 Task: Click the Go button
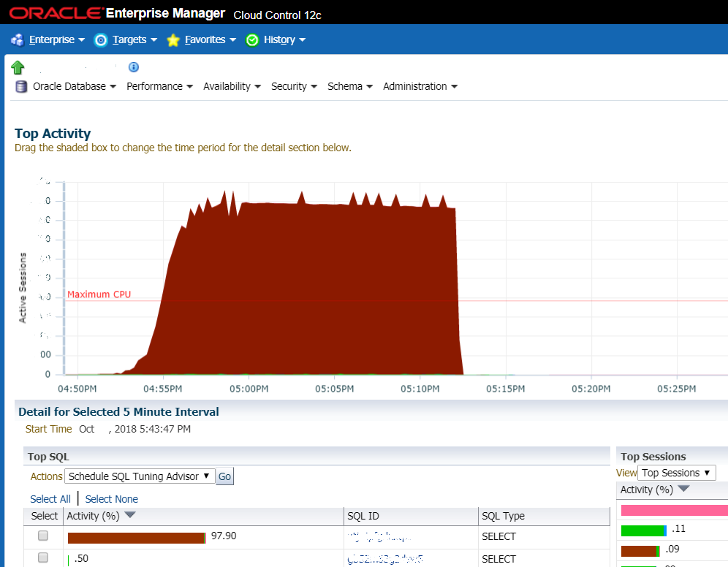point(224,476)
